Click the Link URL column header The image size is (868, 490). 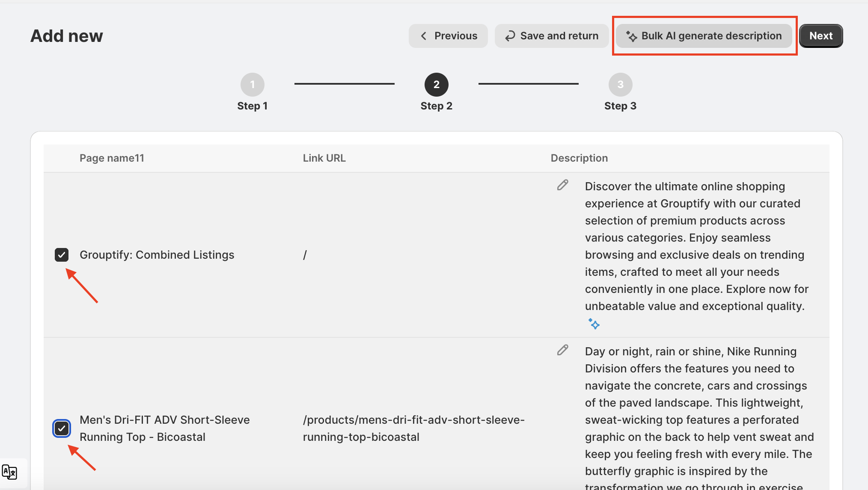(324, 158)
